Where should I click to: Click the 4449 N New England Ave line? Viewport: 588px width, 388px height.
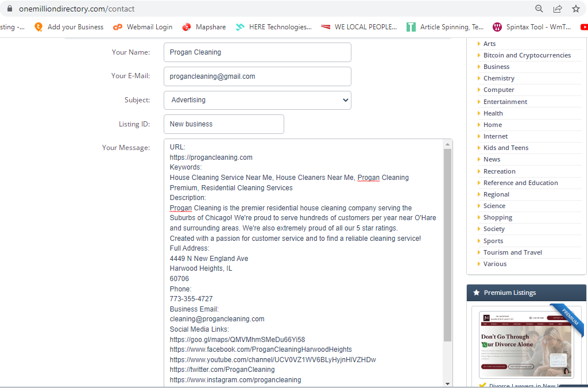208,259
